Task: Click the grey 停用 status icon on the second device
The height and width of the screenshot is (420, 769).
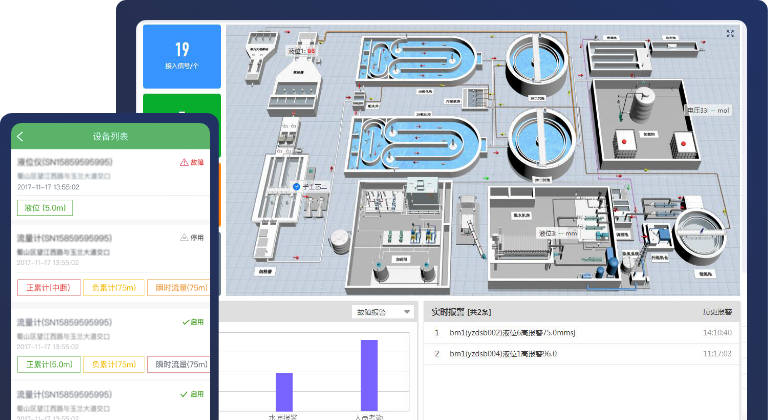Action: click(x=184, y=238)
